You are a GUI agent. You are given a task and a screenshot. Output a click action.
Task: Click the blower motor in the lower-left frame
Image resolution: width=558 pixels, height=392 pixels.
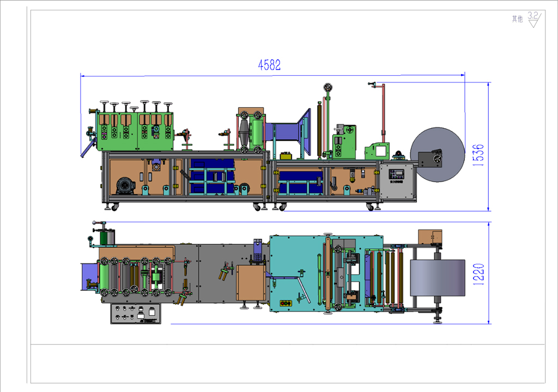[125, 186]
